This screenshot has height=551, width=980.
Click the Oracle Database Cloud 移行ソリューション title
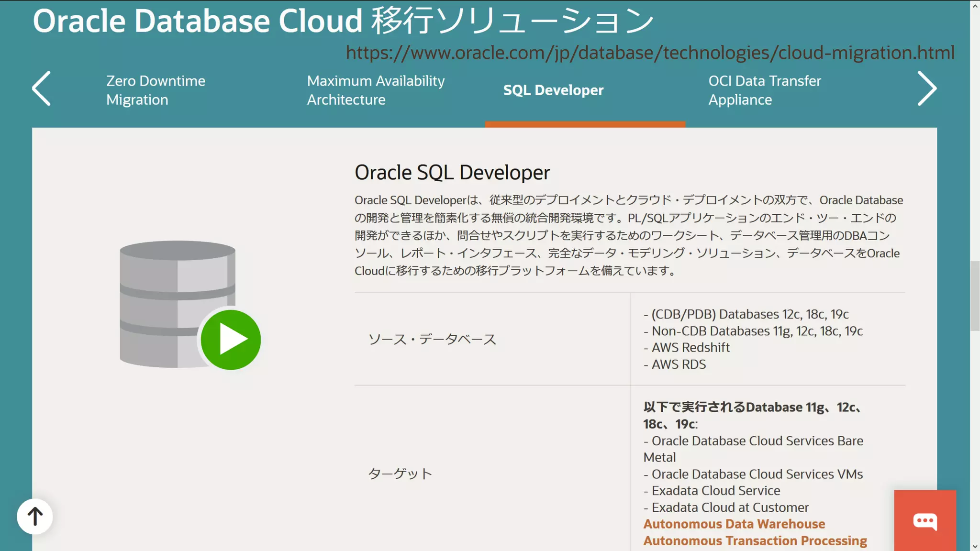tap(343, 21)
